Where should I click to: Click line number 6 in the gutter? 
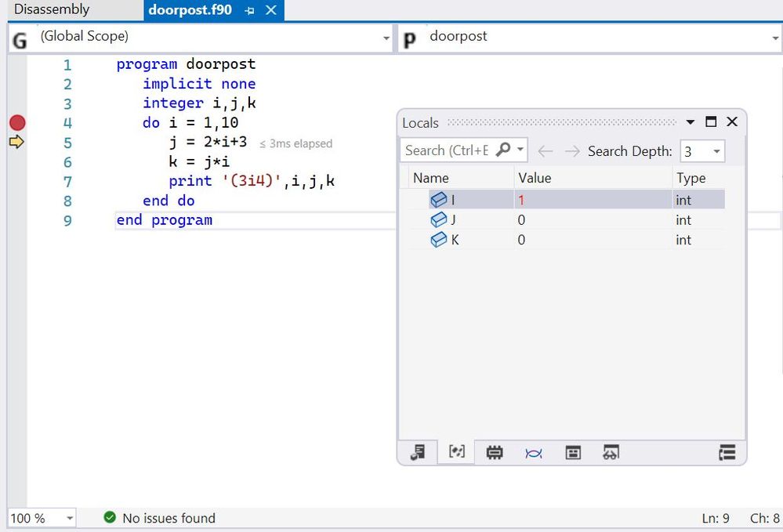(67, 162)
